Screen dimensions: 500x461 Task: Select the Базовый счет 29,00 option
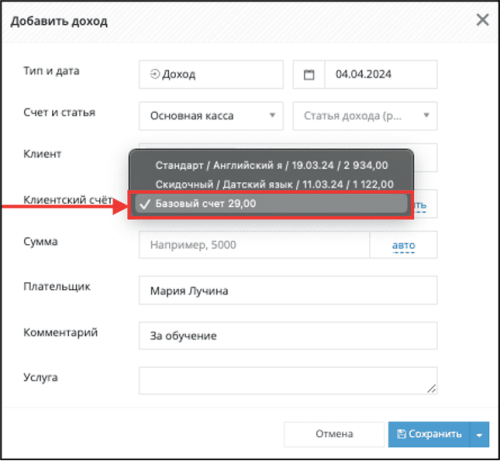coord(271,203)
